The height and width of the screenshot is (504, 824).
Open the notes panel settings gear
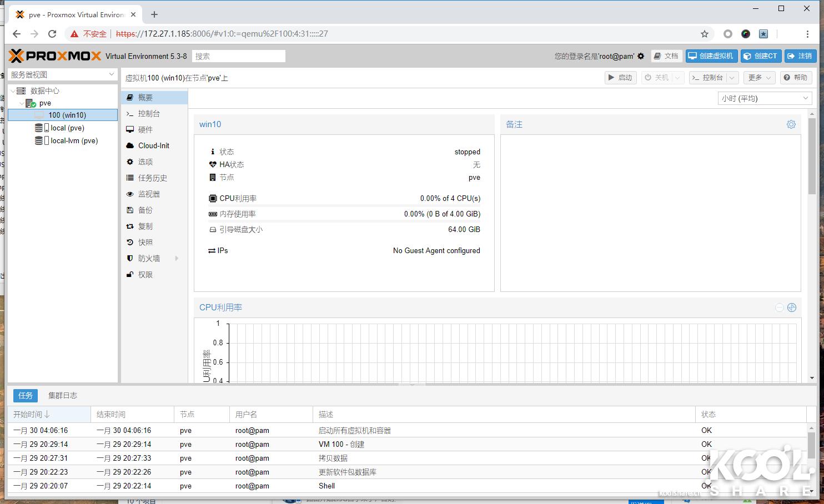[791, 124]
